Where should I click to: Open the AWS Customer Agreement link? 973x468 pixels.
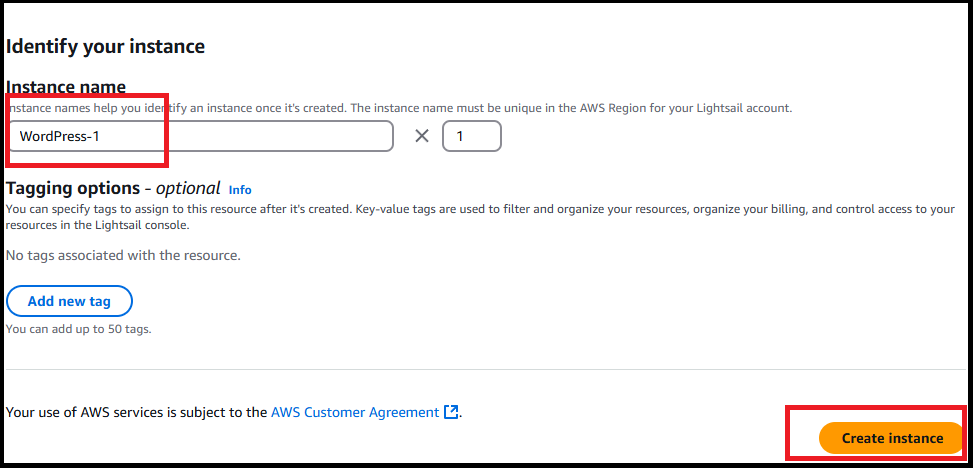click(x=355, y=412)
